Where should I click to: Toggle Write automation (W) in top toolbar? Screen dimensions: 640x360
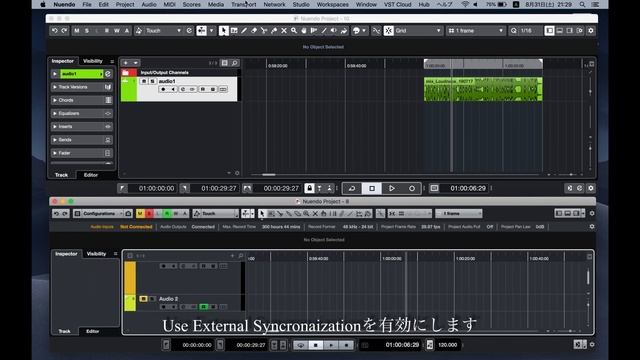117,31
